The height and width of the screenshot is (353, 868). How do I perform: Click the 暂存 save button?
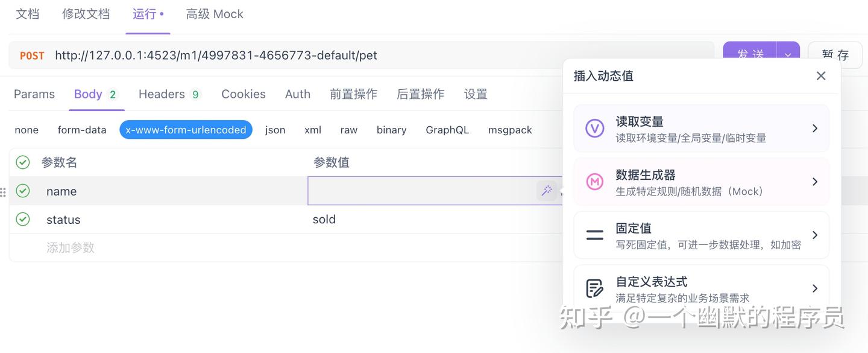tap(835, 55)
